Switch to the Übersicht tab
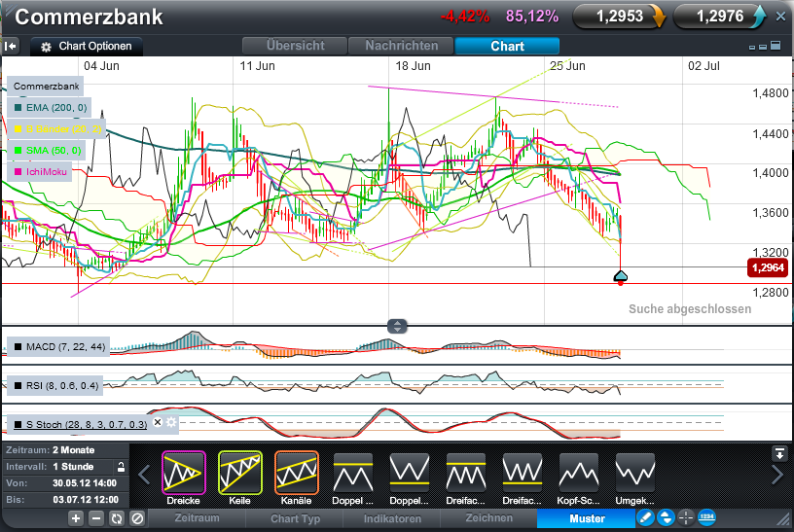This screenshot has width=794, height=532. click(x=295, y=46)
